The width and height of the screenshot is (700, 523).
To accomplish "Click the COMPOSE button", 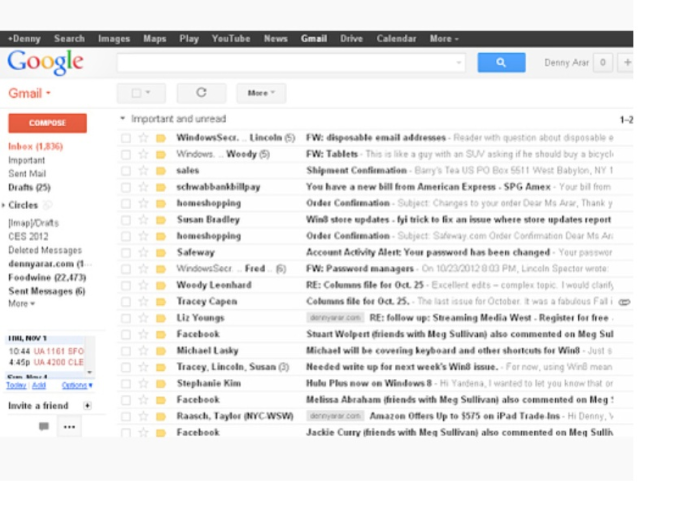I will click(x=47, y=123).
